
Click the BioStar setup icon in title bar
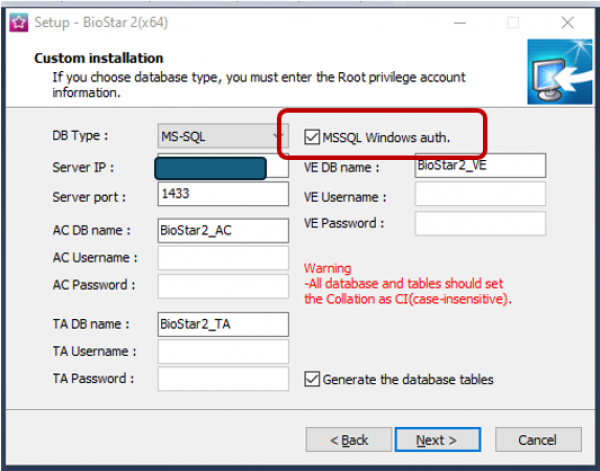click(17, 21)
